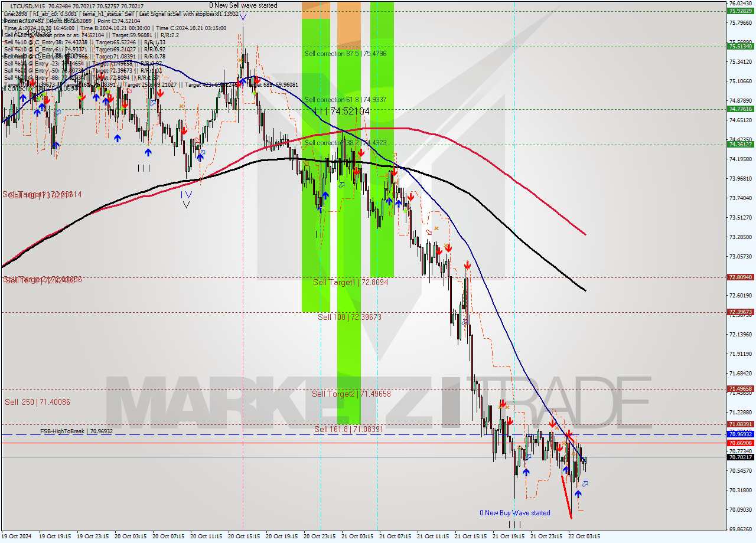Click the 72.13960 price scale value
The width and height of the screenshot is (756, 543).
point(741,335)
